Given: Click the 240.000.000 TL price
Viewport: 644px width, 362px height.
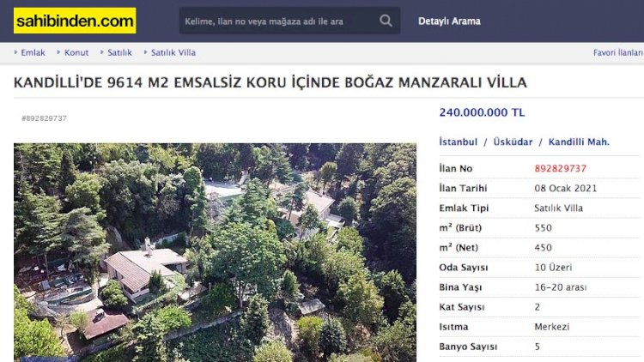Looking at the screenshot, I should click(x=483, y=112).
